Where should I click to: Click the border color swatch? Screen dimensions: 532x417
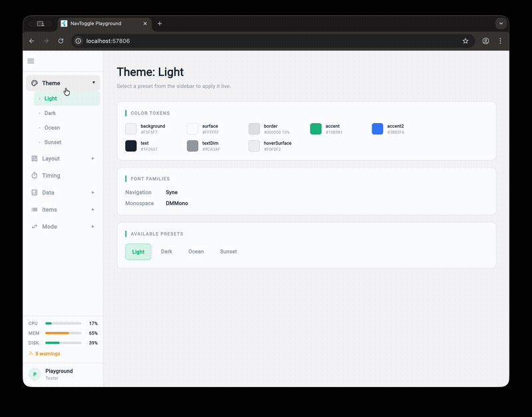click(x=254, y=129)
